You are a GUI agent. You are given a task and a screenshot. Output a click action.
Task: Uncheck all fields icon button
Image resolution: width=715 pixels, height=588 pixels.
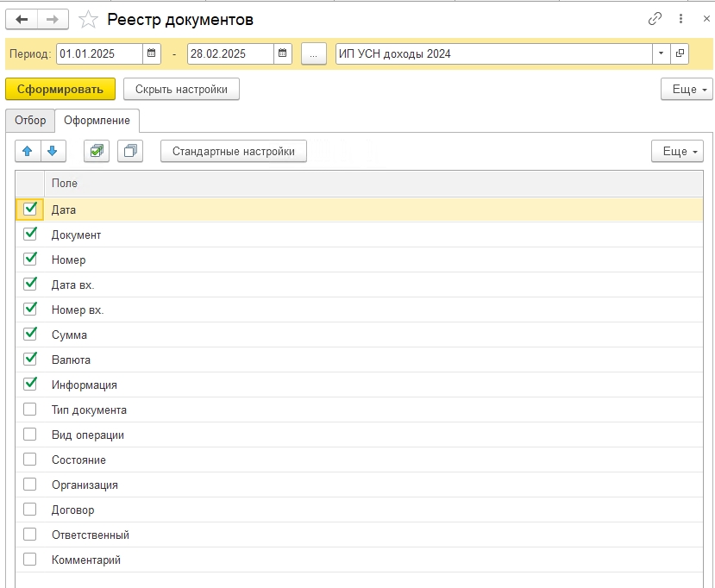tap(130, 151)
